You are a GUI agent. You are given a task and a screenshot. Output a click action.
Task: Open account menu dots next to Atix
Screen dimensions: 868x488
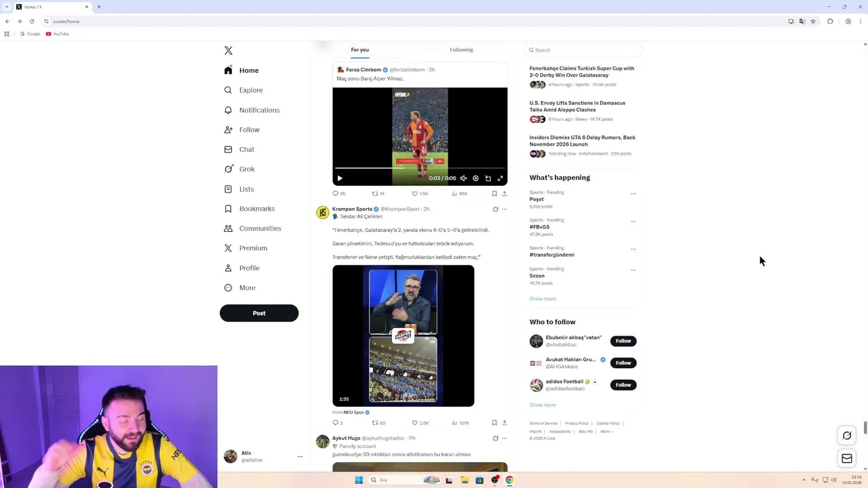click(x=300, y=457)
